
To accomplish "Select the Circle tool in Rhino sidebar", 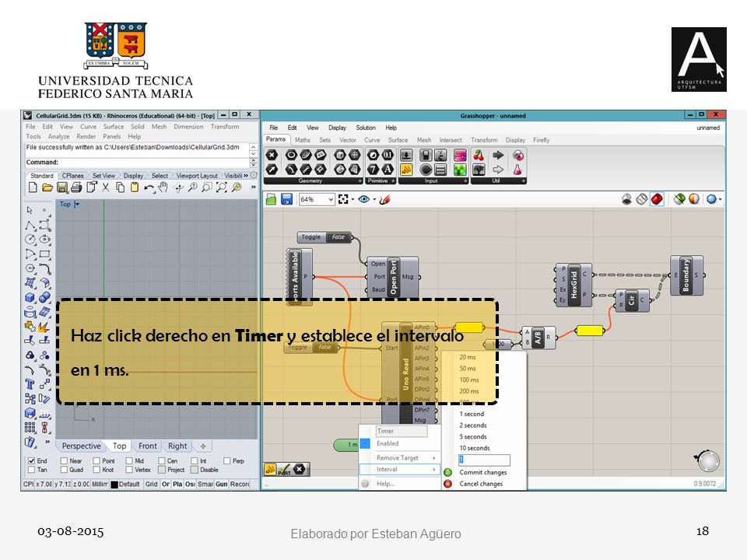I will [30, 239].
